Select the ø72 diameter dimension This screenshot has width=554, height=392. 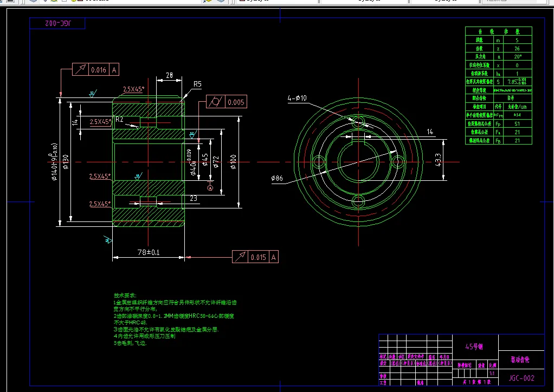216,162
